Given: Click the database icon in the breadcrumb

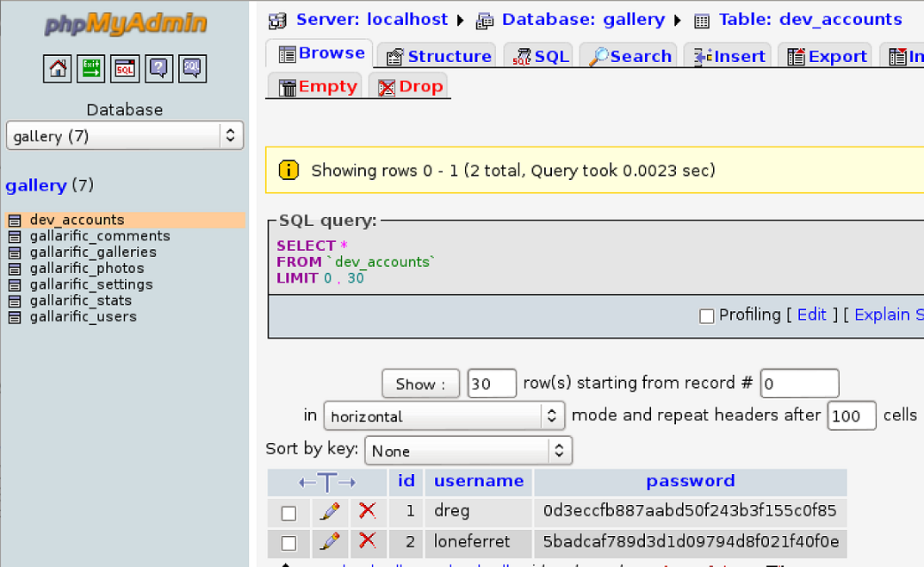Looking at the screenshot, I should [x=485, y=21].
